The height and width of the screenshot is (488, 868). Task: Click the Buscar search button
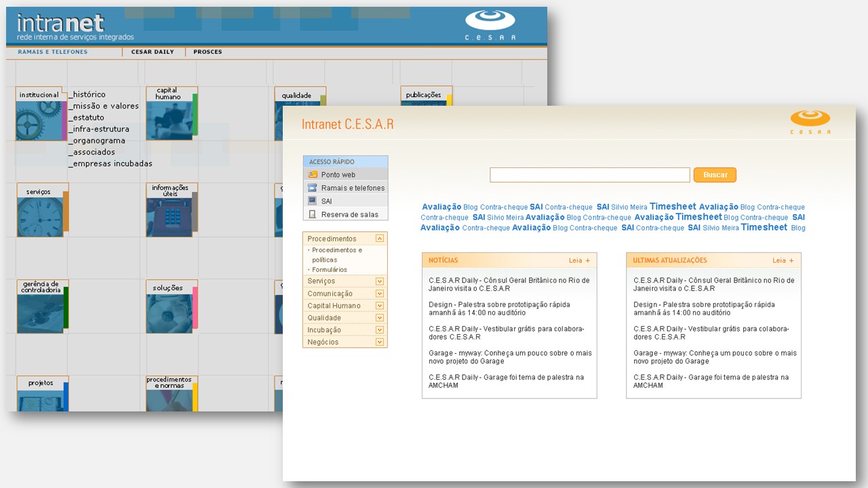(715, 175)
